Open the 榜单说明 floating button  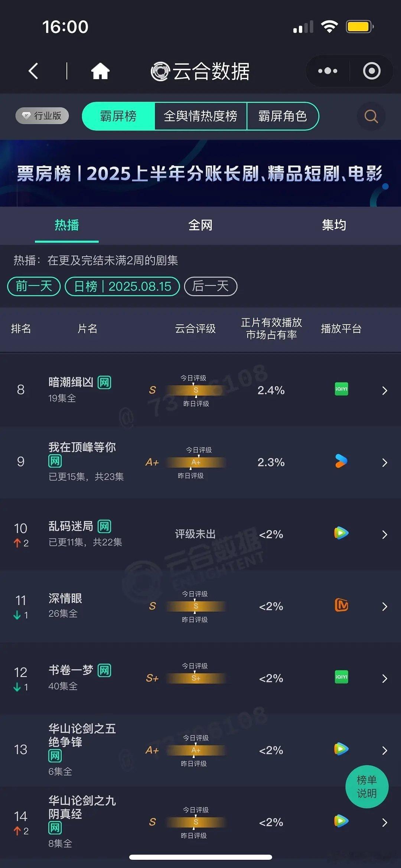coord(367,787)
